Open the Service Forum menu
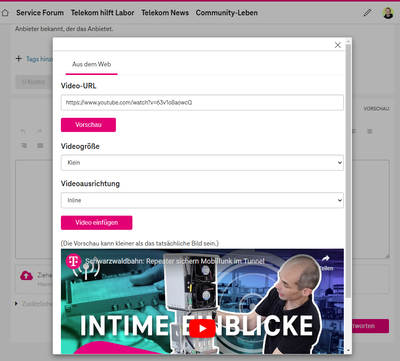 pyautogui.click(x=40, y=13)
